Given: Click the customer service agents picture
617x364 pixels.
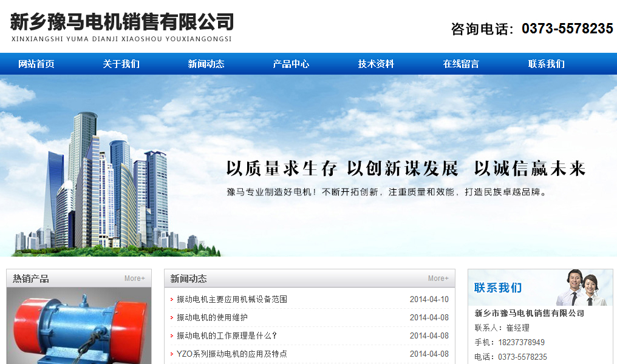Looking at the screenshot, I should pos(582,287).
